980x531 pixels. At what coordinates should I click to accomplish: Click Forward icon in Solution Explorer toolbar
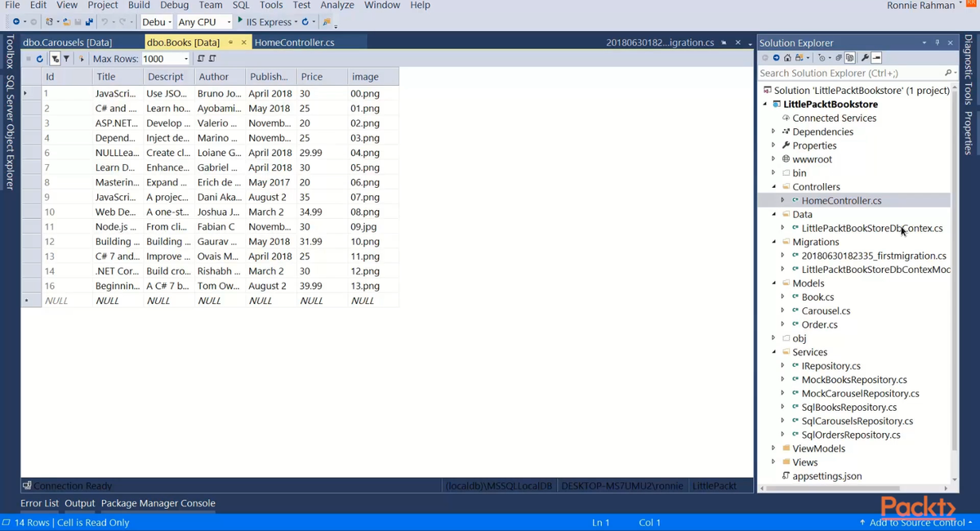776,58
